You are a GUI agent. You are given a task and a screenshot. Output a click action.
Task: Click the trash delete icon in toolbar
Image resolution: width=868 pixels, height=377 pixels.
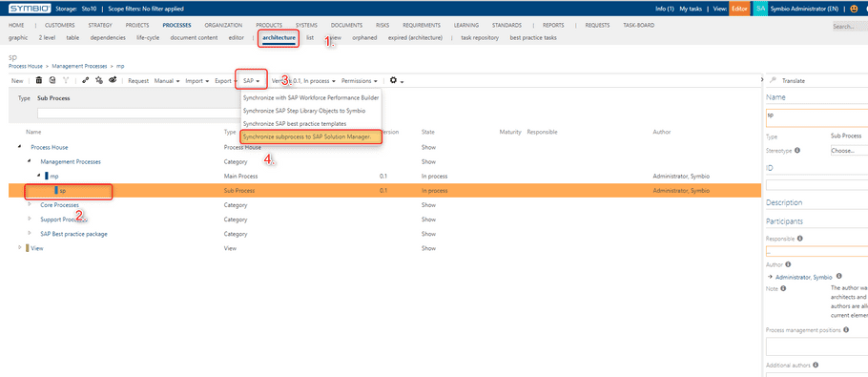pos(39,80)
